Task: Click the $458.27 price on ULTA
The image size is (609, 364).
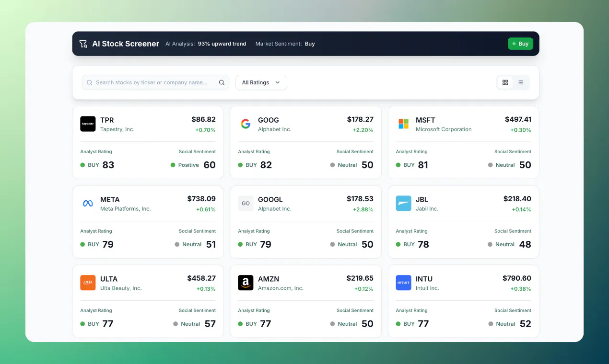Action: tap(201, 278)
